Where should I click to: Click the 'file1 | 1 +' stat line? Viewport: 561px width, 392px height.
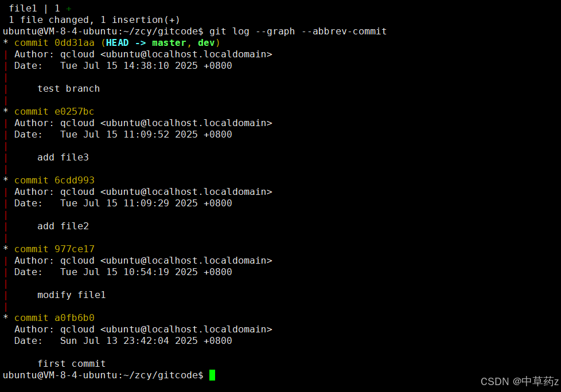click(40, 9)
